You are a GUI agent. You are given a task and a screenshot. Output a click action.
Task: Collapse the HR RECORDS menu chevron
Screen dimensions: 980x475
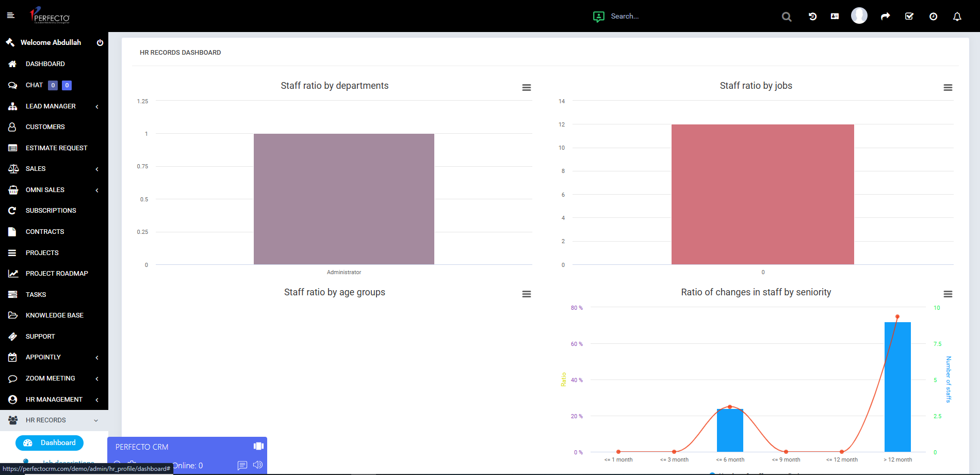click(x=96, y=420)
